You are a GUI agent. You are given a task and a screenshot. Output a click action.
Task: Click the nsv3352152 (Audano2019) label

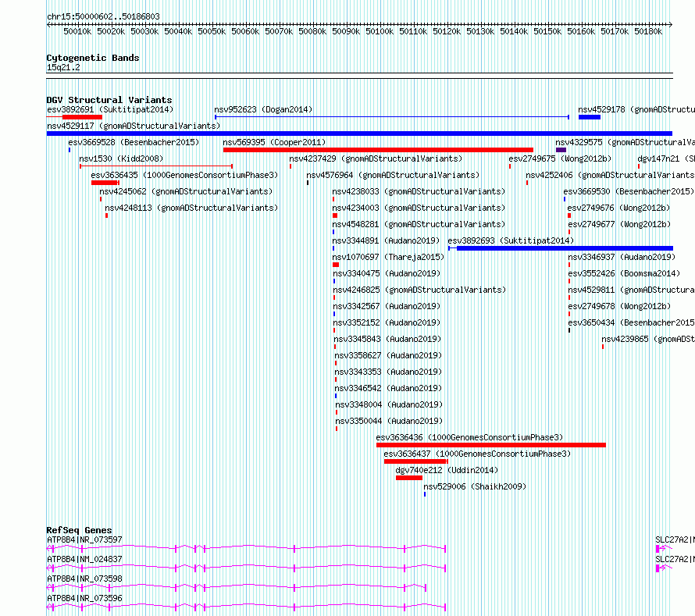click(x=387, y=322)
